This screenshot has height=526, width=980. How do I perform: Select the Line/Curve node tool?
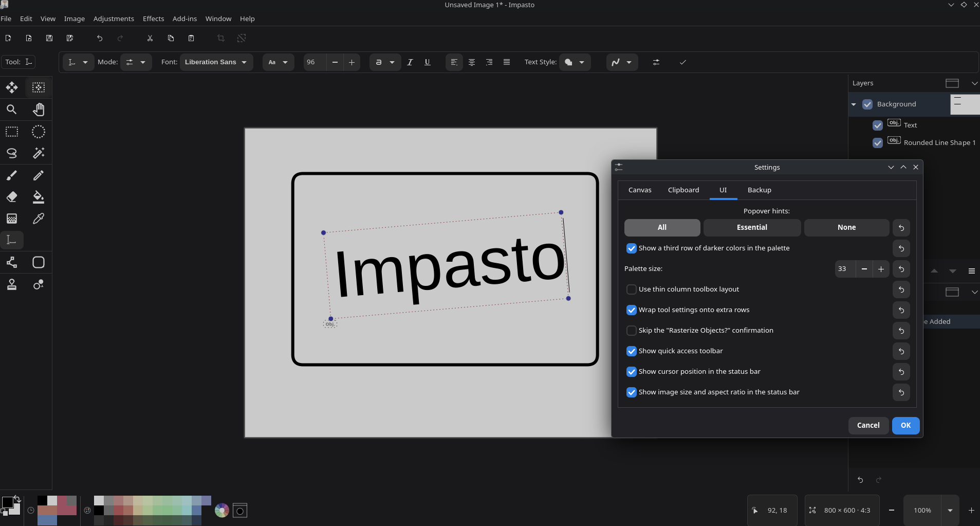pyautogui.click(x=12, y=263)
